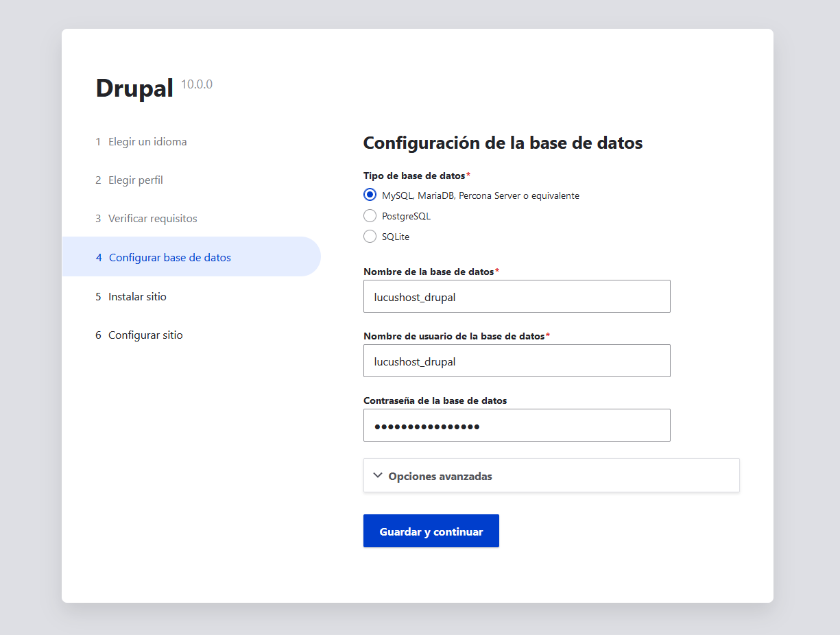Click the Drupal title heading
The height and width of the screenshot is (635, 840).
134,88
